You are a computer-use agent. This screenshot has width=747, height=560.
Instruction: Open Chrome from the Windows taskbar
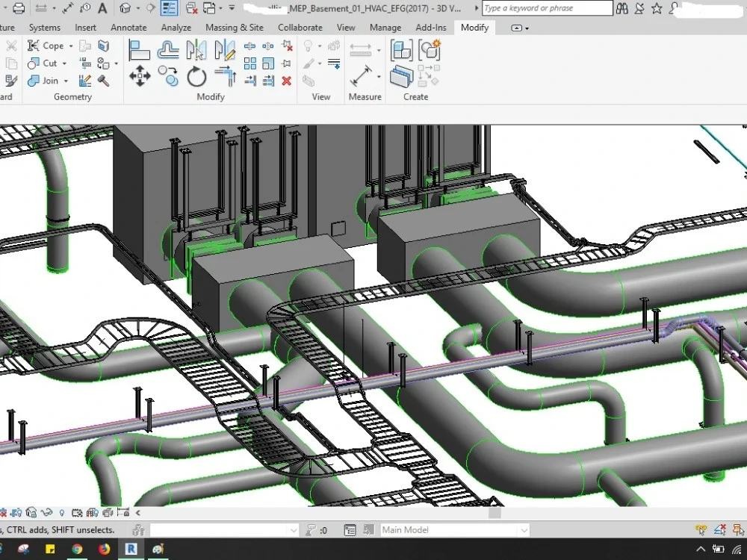[x=77, y=549]
